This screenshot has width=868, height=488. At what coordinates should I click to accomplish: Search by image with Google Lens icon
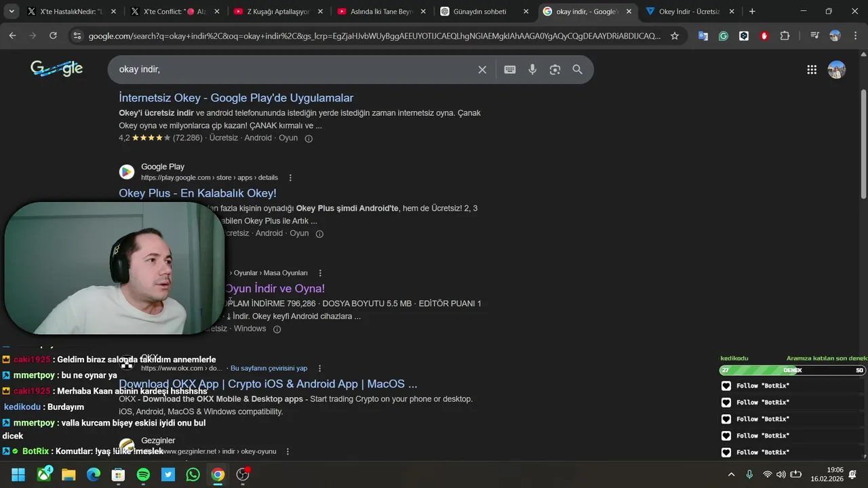pyautogui.click(x=555, y=69)
